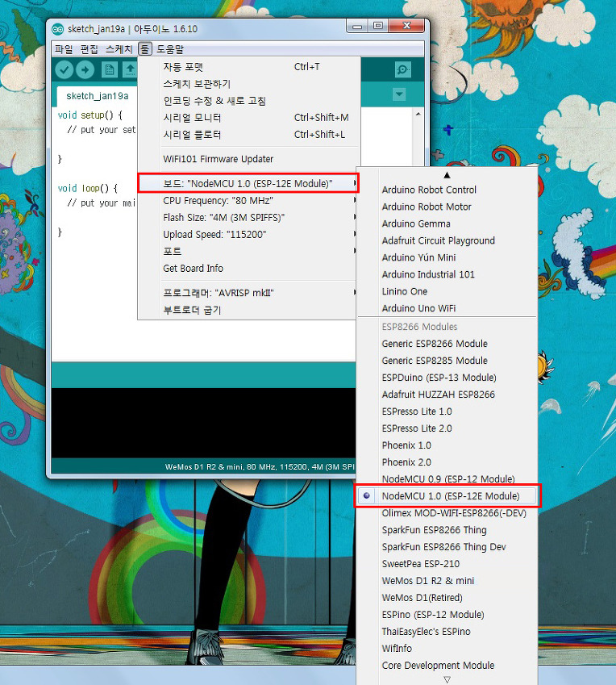Click the Open sketch up-arrow icon
Viewport: 616px width, 685px height.
130,69
